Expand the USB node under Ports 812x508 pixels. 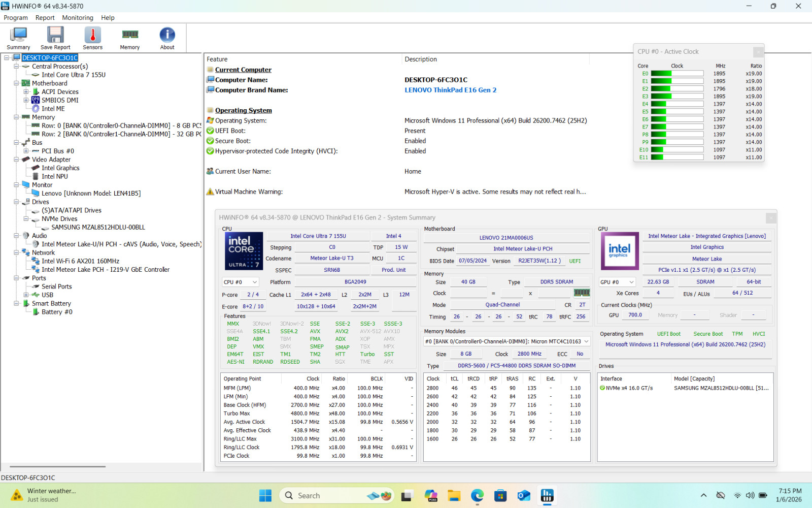[26, 295]
